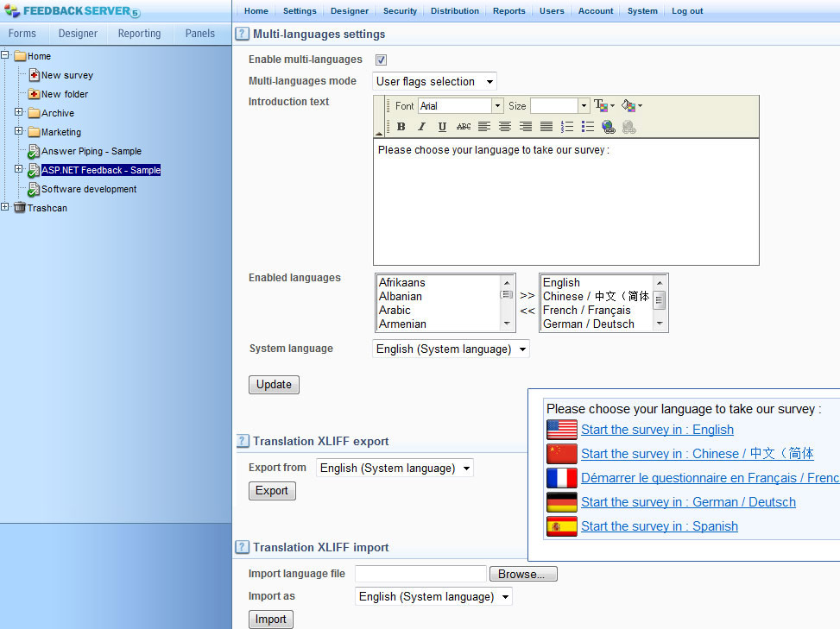The width and height of the screenshot is (840, 629).
Task: Align text right in the editor
Action: point(526,127)
